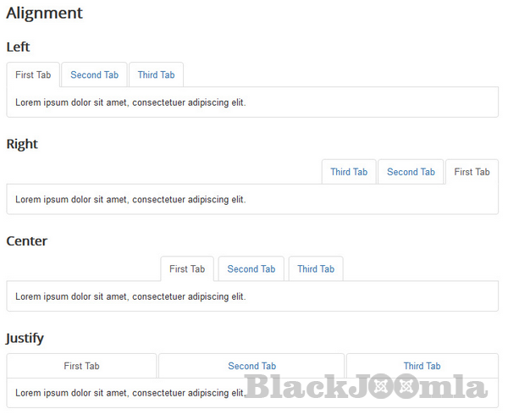Image resolution: width=508 pixels, height=420 pixels.
Task: Click the Lorem ipsum text in Justify panel
Action: point(130,393)
